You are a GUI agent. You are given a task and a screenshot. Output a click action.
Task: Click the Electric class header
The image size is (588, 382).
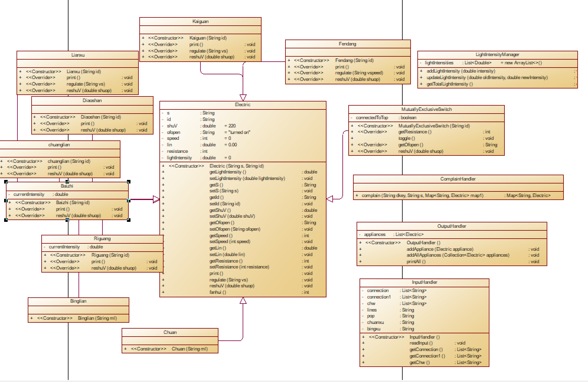coord(242,105)
